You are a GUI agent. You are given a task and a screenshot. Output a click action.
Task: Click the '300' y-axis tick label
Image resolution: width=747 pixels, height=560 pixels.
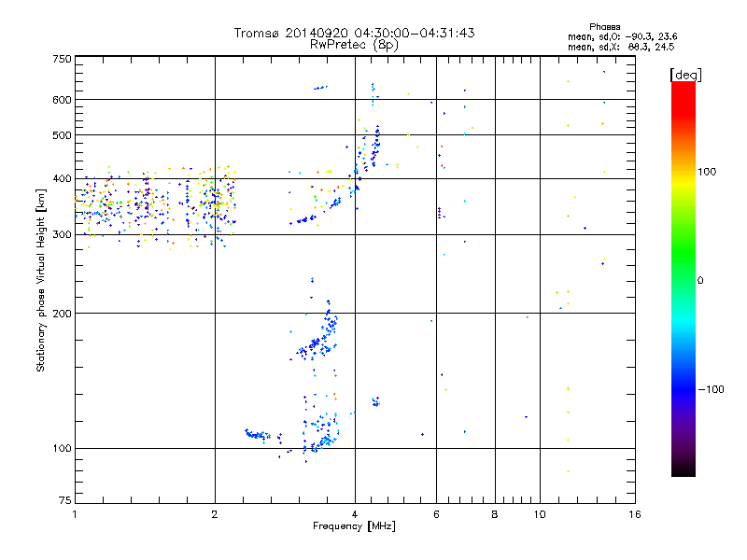coord(62,235)
